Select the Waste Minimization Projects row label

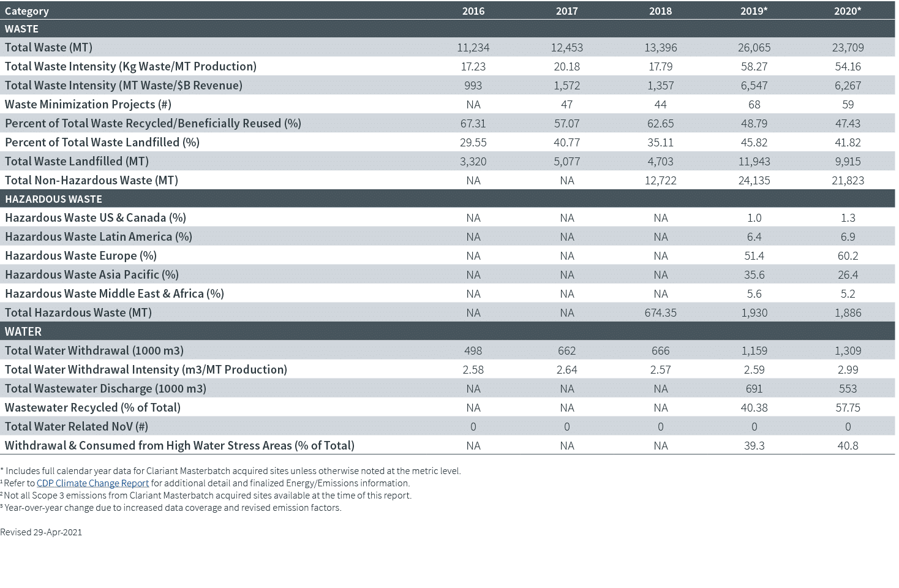[88, 104]
